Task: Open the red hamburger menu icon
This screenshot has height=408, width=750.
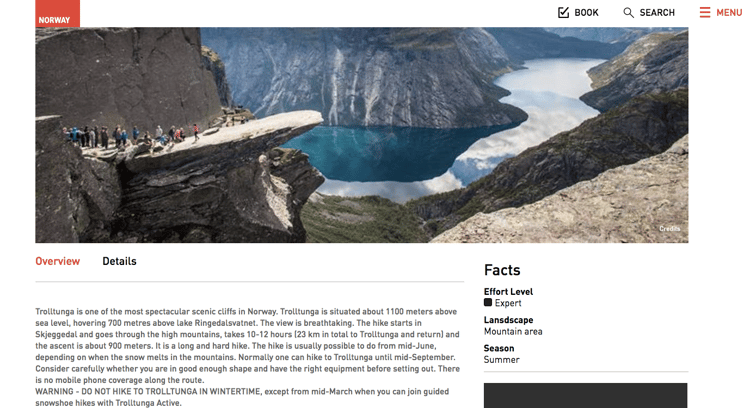Action: (x=705, y=12)
